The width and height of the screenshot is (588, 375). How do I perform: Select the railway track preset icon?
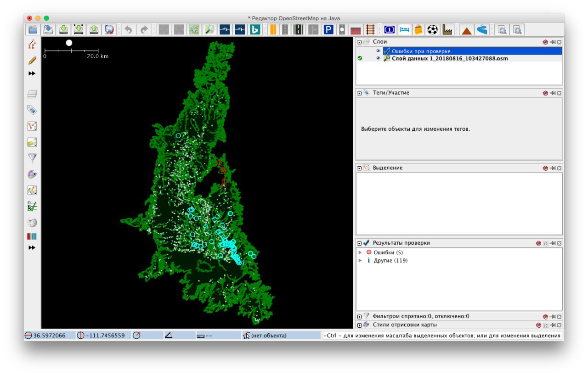coord(369,29)
